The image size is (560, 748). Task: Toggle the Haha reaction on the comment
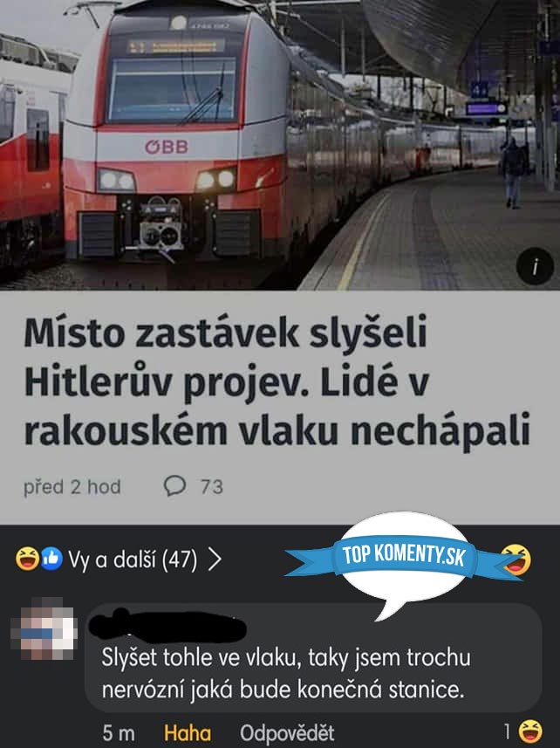[188, 733]
